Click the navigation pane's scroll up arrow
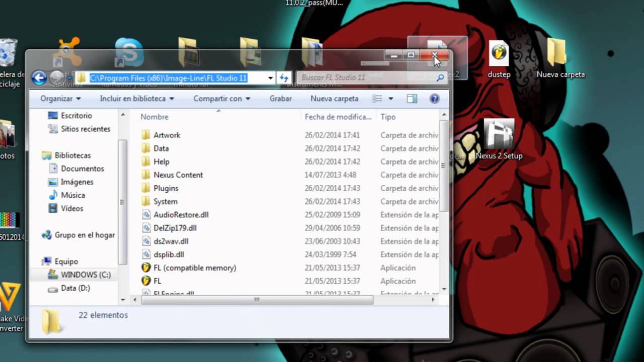This screenshot has width=644, height=362. click(123, 116)
